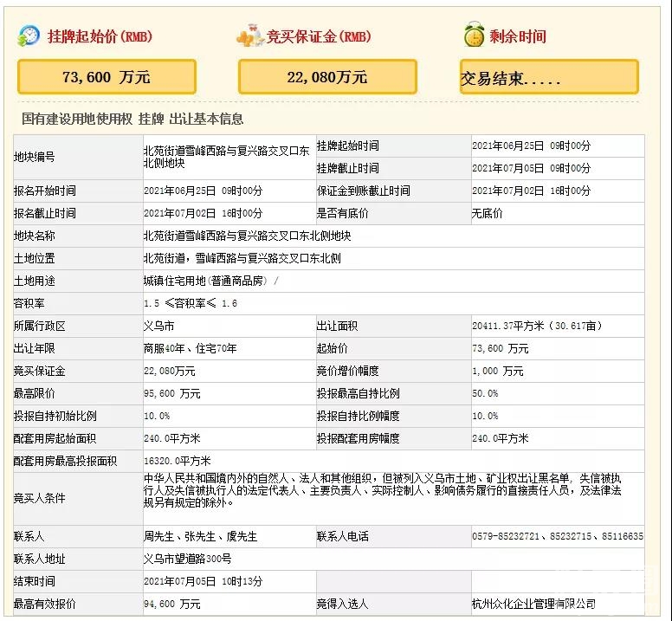The image size is (672, 621).
Task: Click the alarm clock icon beside 剩余时间
Action: coord(474,36)
